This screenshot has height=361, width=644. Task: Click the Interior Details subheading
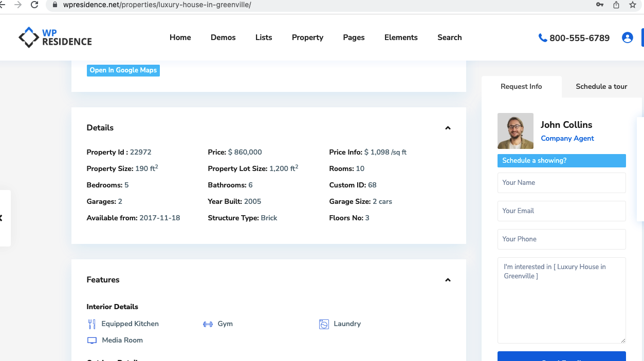click(x=113, y=307)
